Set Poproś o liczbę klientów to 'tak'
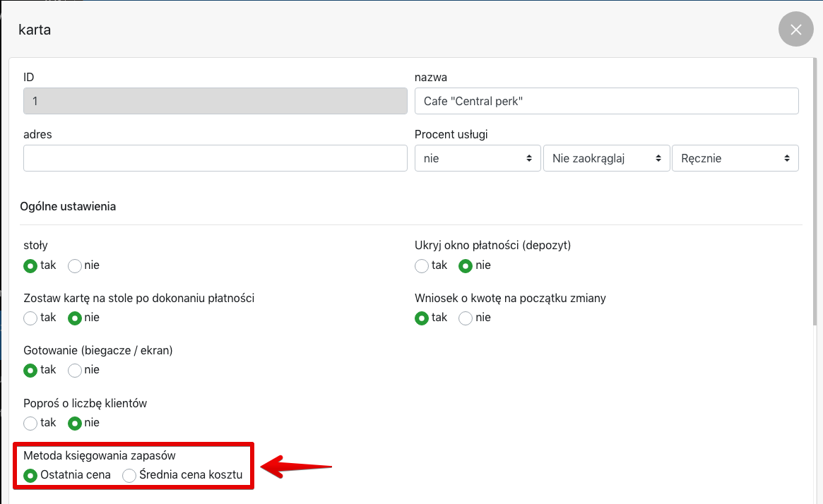 30,424
